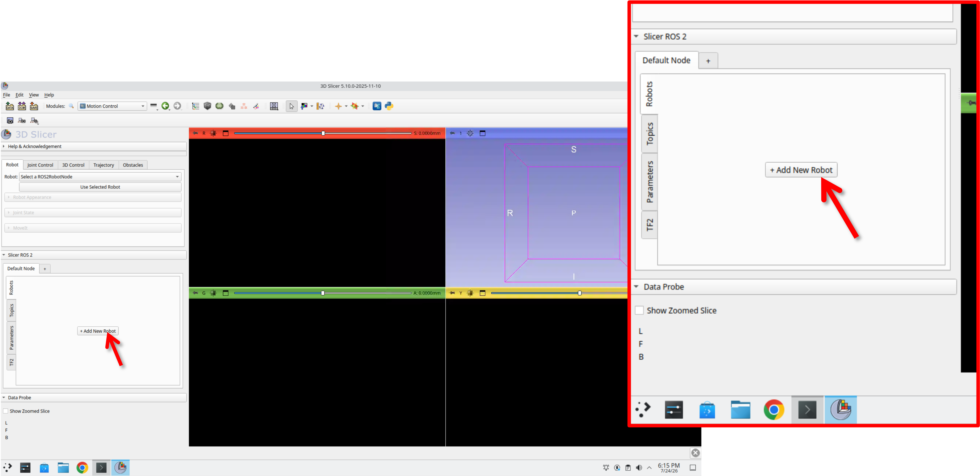980x476 pixels.
Task: Collapse Data Probe section in left panel
Action: pos(94,397)
